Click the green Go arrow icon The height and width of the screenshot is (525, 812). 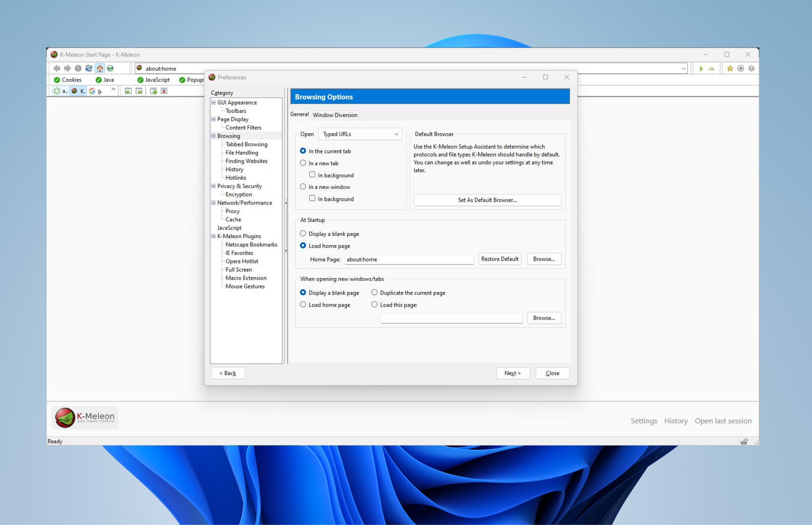[701, 68]
